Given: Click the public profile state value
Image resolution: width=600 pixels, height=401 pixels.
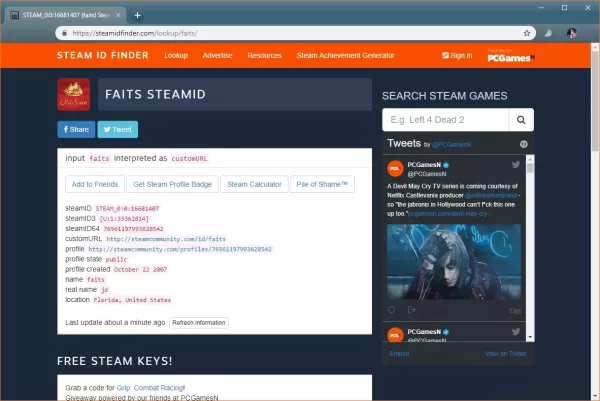Looking at the screenshot, I should pos(116,259).
